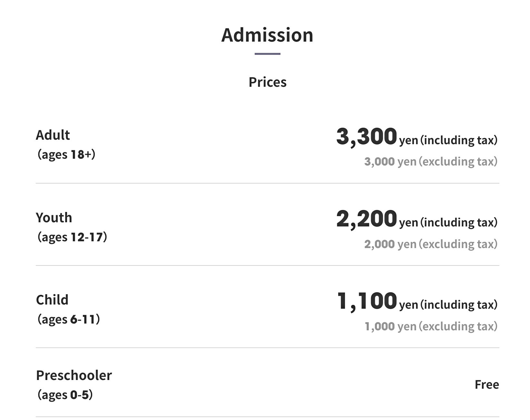Select the Child ticket label
The image size is (530, 420).
(x=52, y=300)
